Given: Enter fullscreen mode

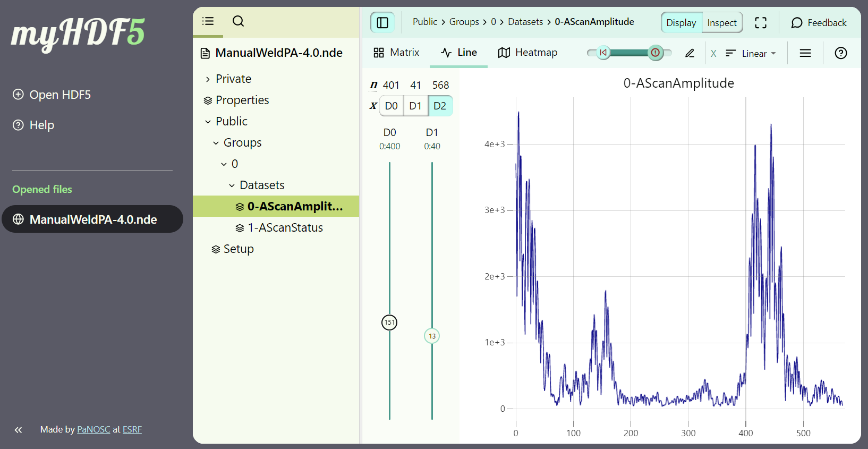Looking at the screenshot, I should 761,22.
